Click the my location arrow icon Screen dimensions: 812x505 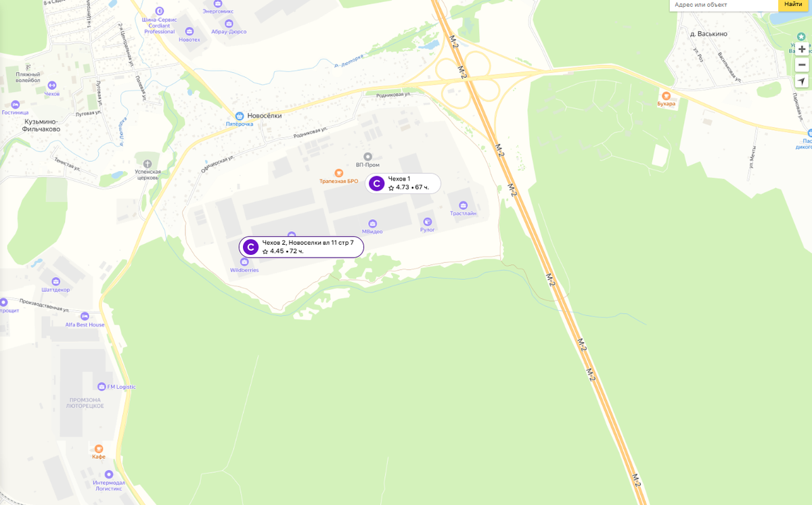802,81
